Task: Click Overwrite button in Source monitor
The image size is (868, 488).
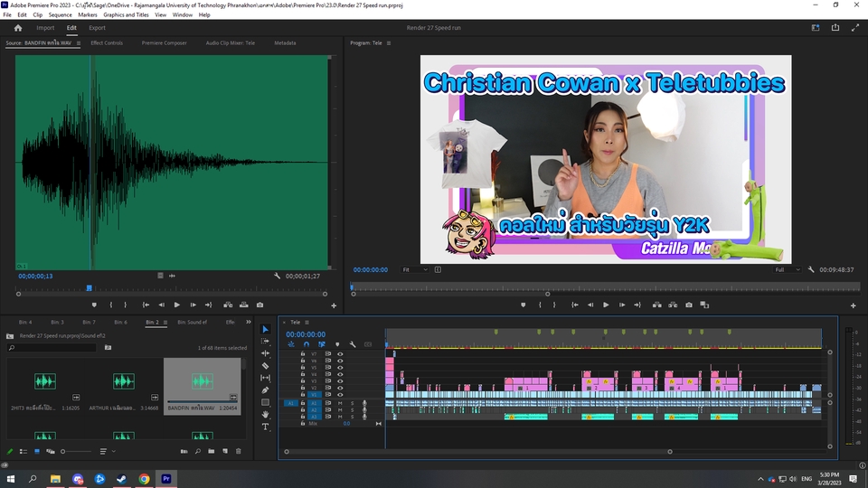Action: (x=243, y=305)
